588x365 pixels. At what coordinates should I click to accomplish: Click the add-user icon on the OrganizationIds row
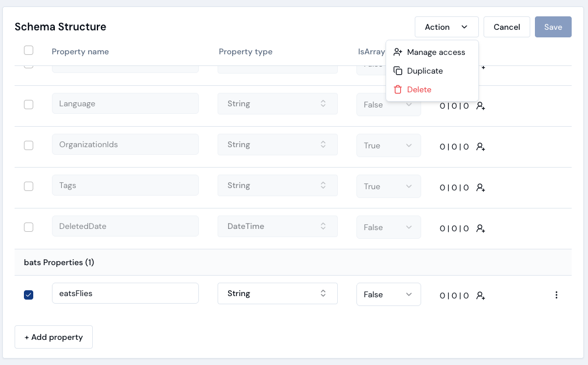point(480,148)
